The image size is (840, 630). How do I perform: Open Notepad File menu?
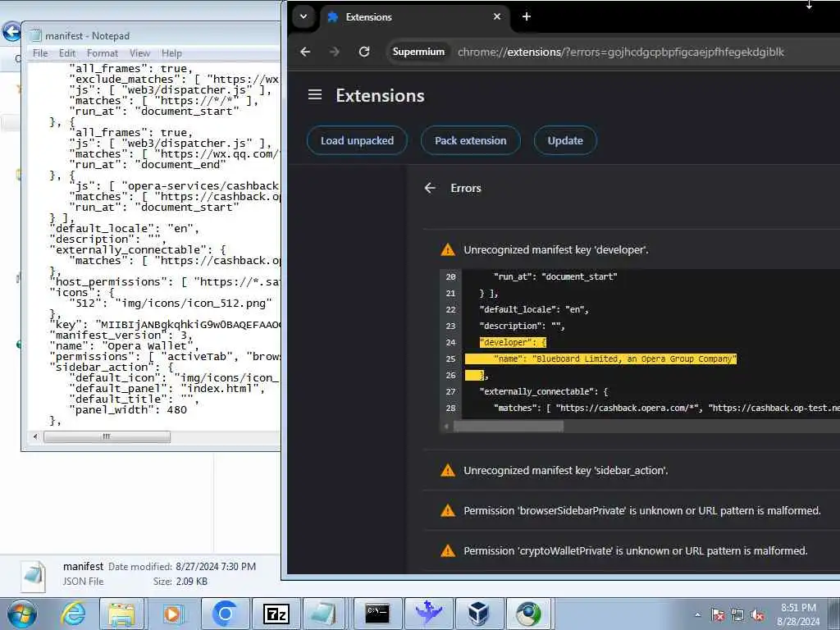40,53
